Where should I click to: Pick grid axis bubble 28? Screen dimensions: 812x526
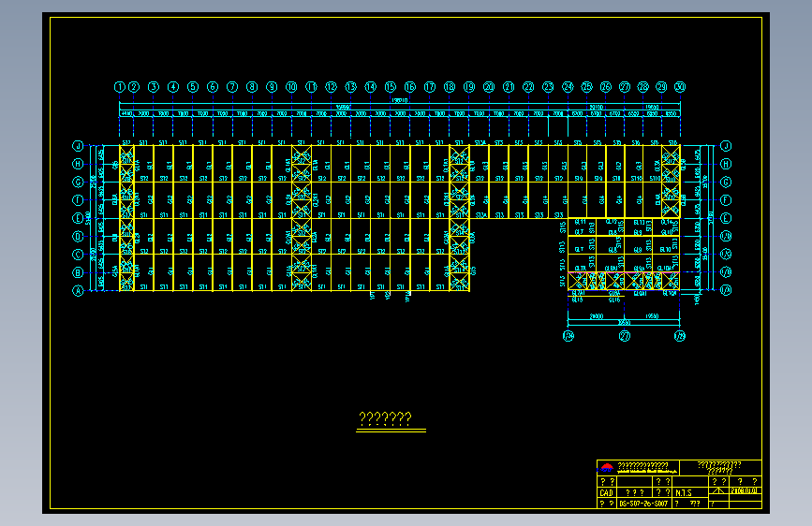coord(643,87)
